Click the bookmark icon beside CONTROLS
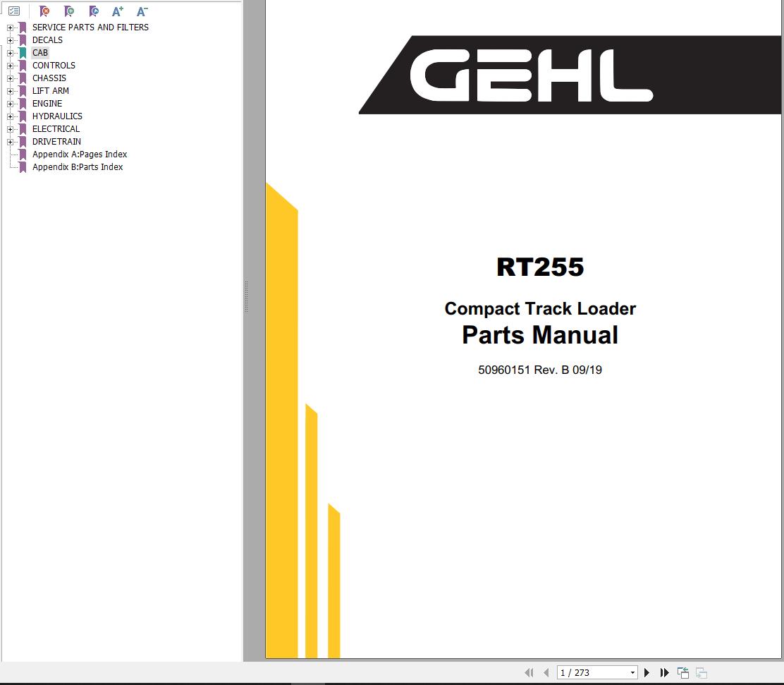The width and height of the screenshot is (784, 685). point(23,66)
